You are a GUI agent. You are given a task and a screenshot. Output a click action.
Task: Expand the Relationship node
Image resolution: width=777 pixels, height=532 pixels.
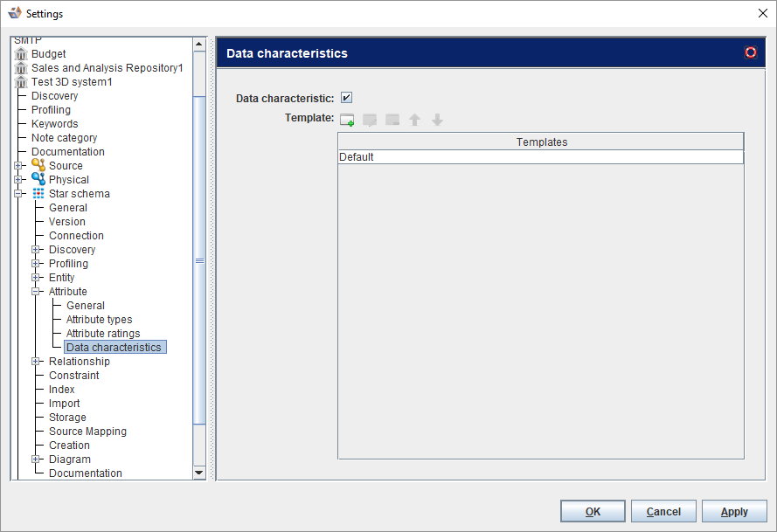(x=35, y=361)
